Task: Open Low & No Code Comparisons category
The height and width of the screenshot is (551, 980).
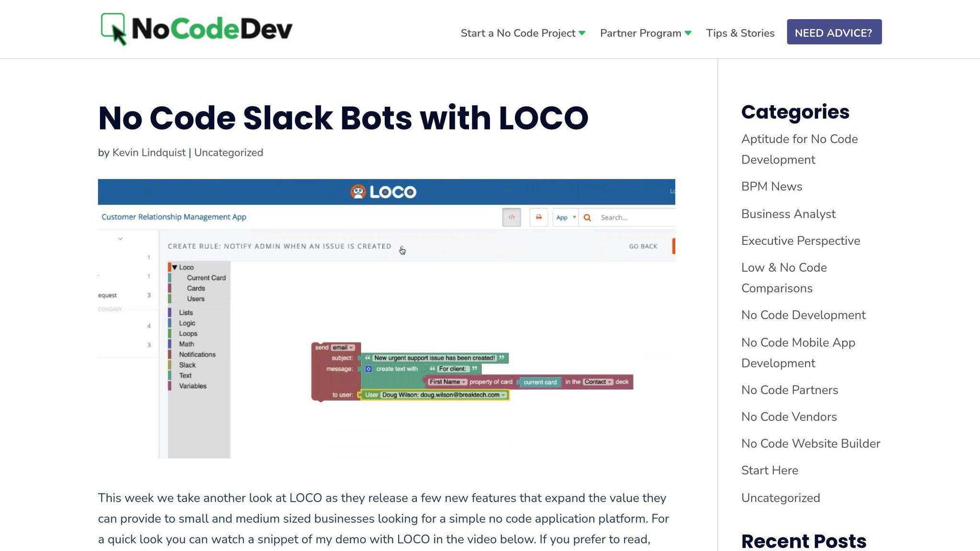Action: point(784,278)
